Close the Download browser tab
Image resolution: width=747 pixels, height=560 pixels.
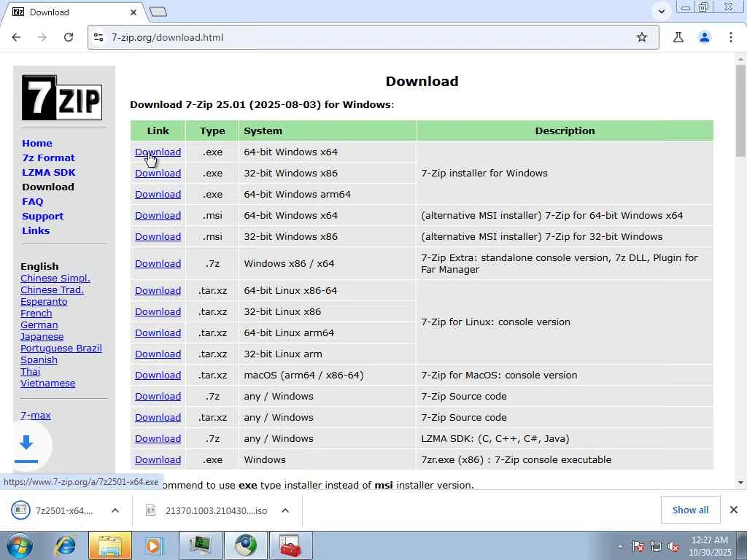click(133, 12)
